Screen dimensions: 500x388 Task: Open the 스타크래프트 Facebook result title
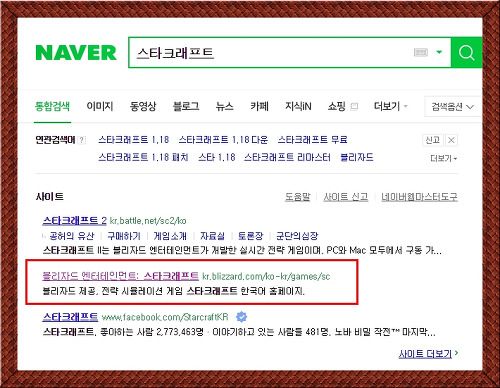pos(70,317)
